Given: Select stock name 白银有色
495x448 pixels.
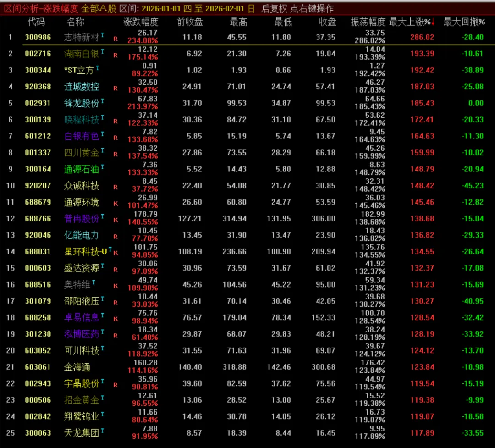Looking at the screenshot, I should pos(82,136).
